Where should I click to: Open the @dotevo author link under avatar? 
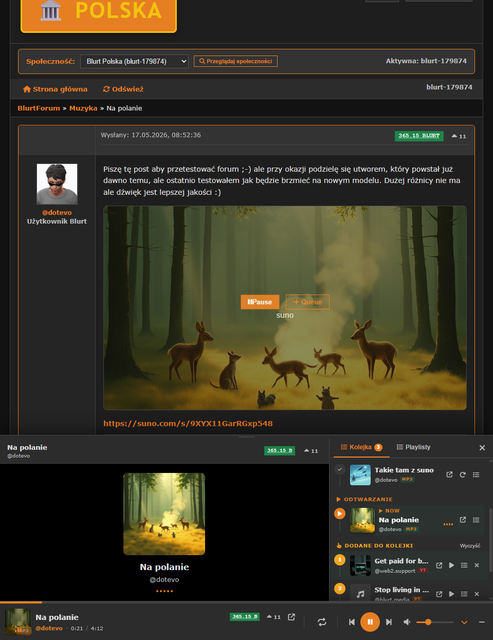click(x=57, y=213)
